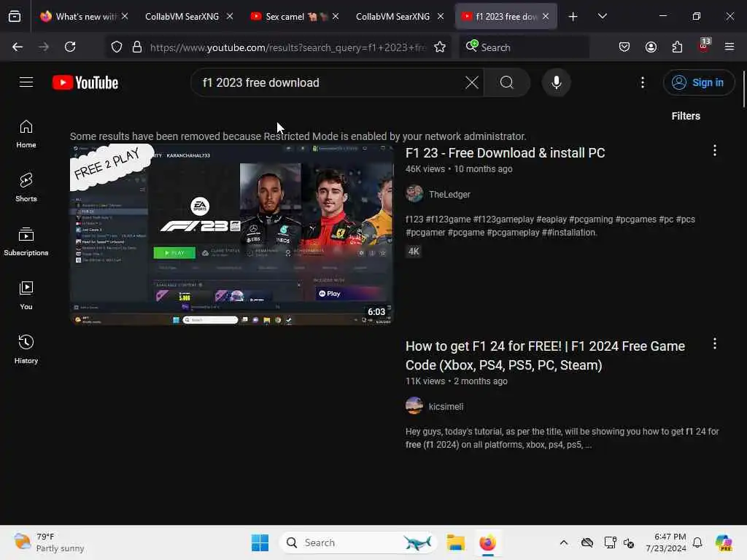Click the extension icon with badge 13
This screenshot has height=560, width=747.
(x=704, y=46)
